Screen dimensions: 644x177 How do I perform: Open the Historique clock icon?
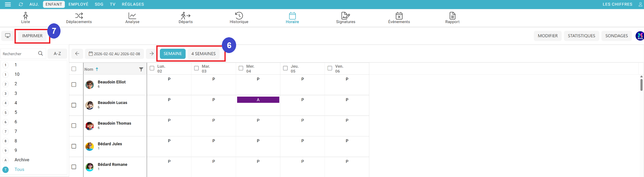pyautogui.click(x=239, y=16)
